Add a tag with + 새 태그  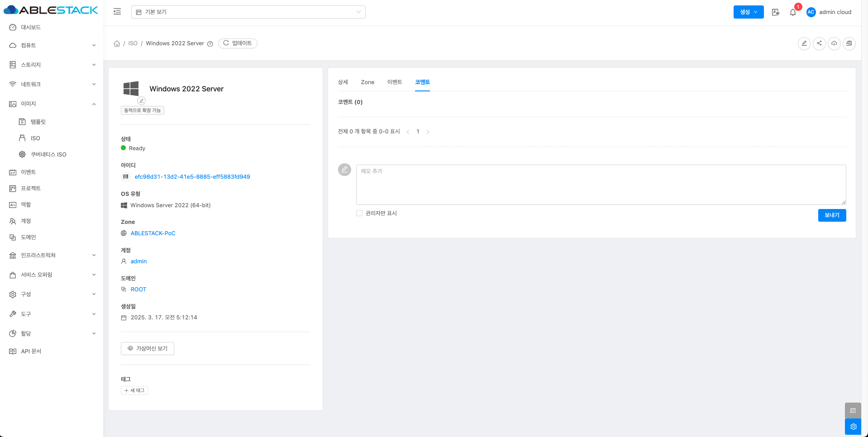[x=134, y=390]
